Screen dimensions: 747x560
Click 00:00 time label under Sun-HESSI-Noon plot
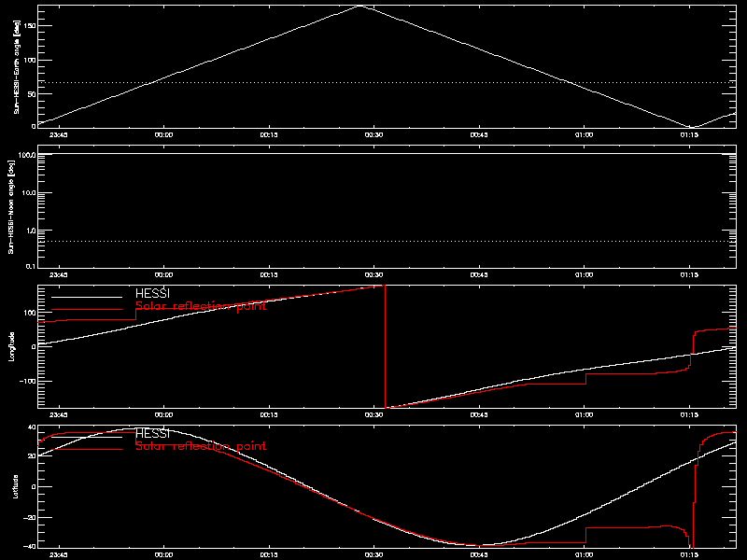click(164, 275)
